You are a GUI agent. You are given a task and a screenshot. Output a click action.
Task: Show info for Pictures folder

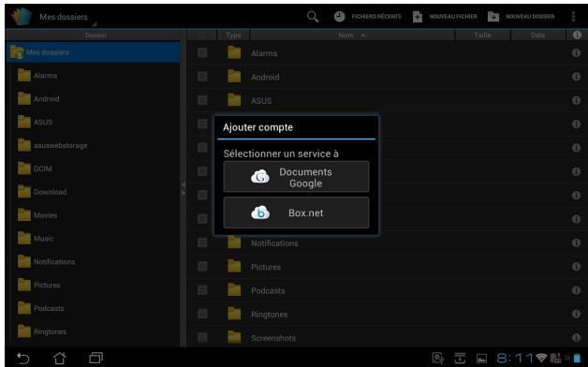pos(577,266)
